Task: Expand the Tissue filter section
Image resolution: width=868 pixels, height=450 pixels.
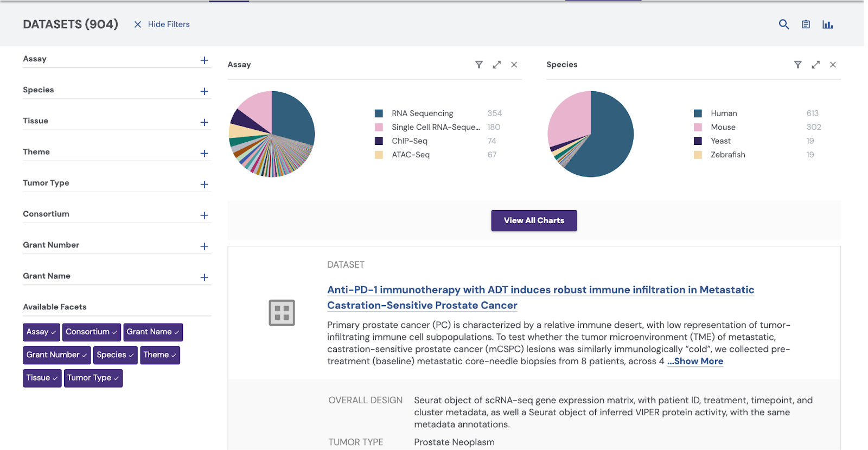Action: tap(204, 122)
